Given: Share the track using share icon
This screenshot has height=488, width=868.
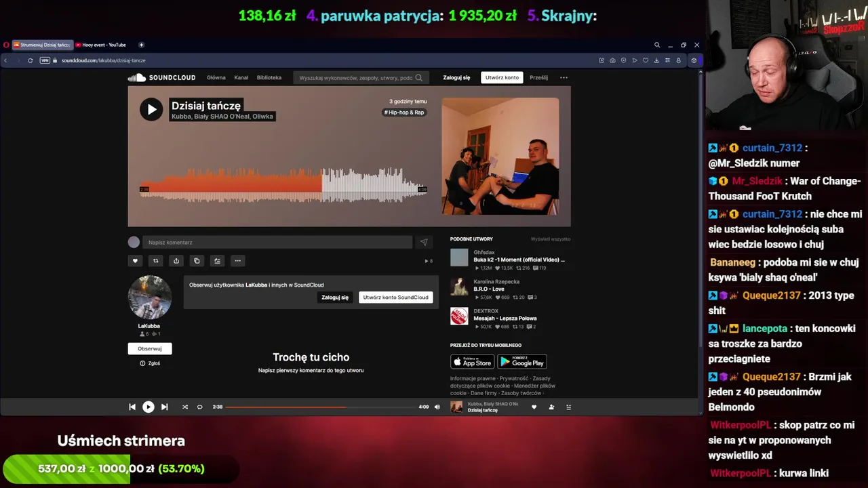Looking at the screenshot, I should click(x=176, y=260).
